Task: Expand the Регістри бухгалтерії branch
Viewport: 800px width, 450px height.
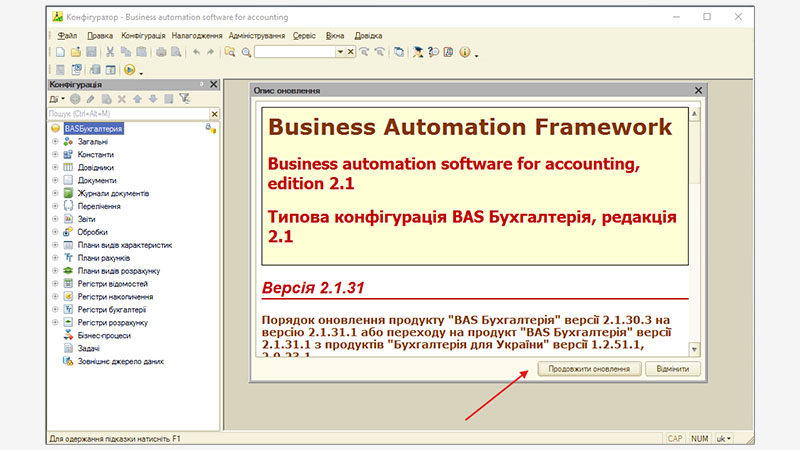Action: click(x=55, y=310)
